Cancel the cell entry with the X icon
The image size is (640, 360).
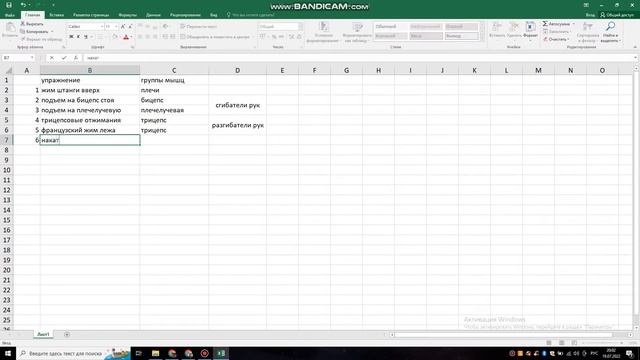(52, 58)
